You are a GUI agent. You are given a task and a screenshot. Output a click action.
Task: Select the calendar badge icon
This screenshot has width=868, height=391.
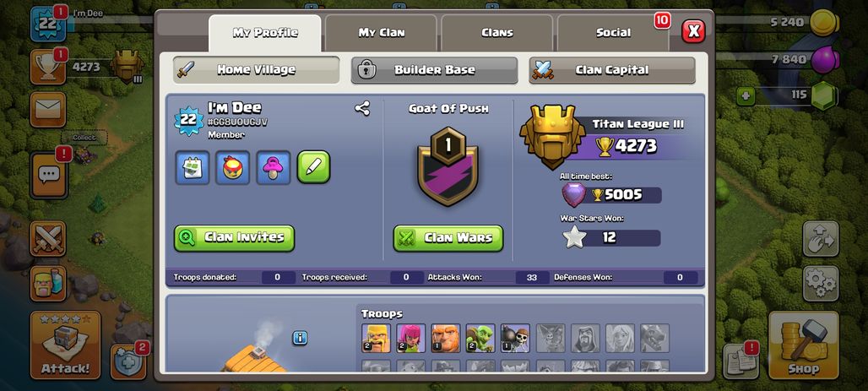(x=192, y=167)
